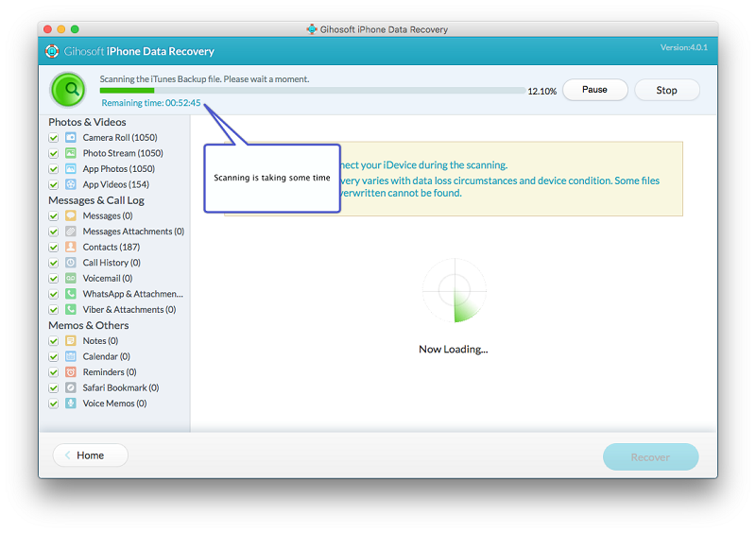Select Camera Roll (1050) label
756x533 pixels.
click(120, 137)
